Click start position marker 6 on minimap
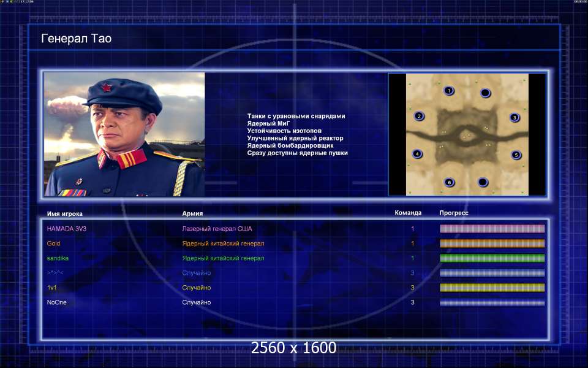The height and width of the screenshot is (368, 588). click(x=449, y=183)
